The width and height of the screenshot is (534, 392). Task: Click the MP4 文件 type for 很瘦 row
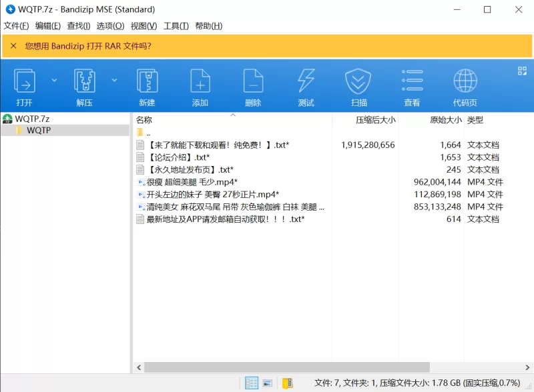click(485, 182)
